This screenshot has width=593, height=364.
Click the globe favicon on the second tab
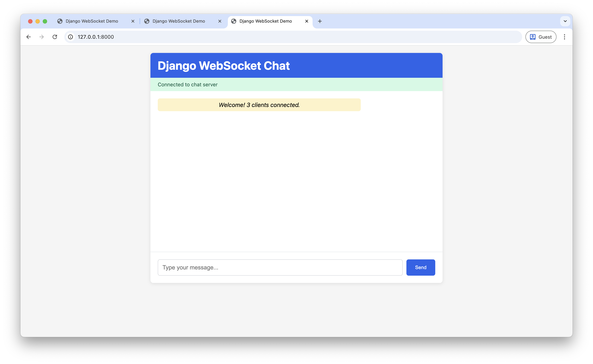coord(147,21)
